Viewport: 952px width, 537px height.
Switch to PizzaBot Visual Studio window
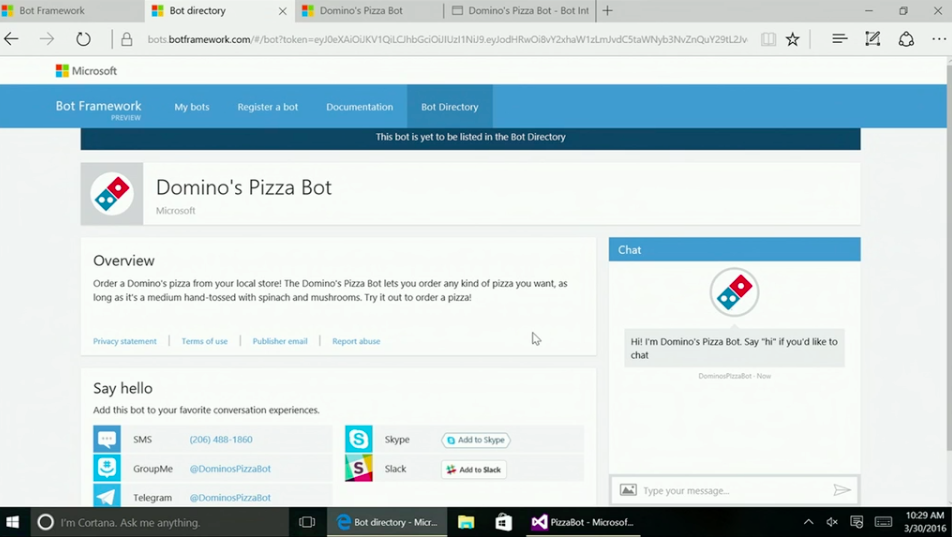click(583, 522)
